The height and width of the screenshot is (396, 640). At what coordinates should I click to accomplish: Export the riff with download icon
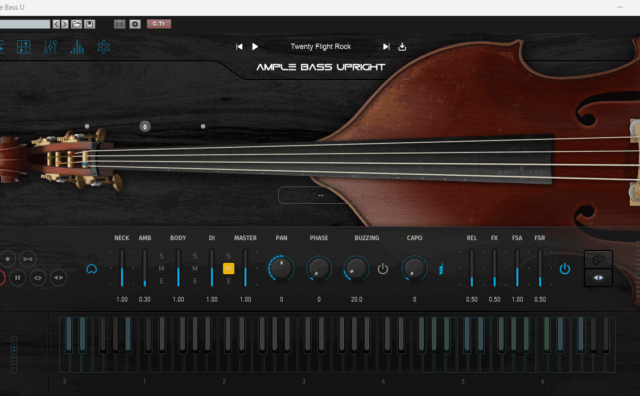402,47
